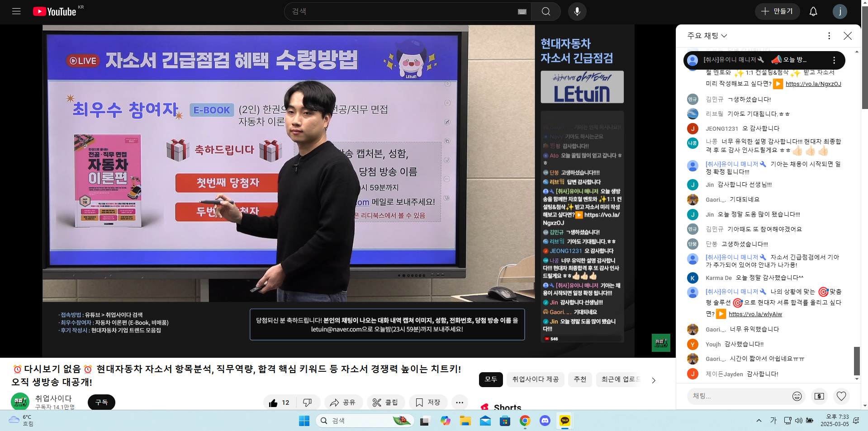Image resolution: width=868 pixels, height=431 pixels.
Task: Open Microsoft Store on taskbar
Action: click(505, 421)
